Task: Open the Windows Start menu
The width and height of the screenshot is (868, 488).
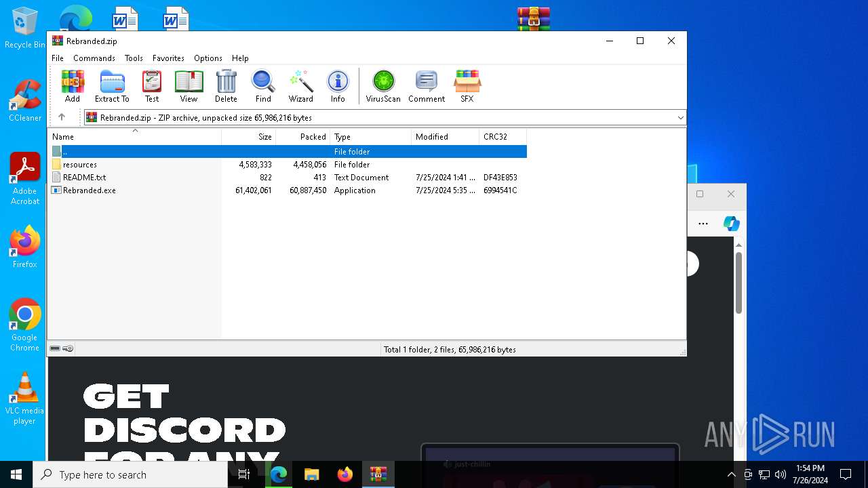Action: (x=16, y=474)
